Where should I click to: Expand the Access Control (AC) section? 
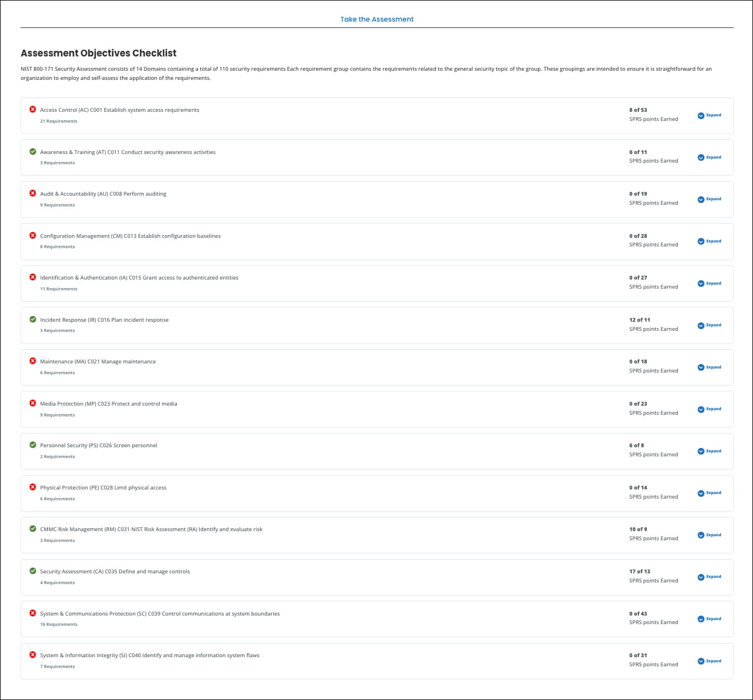[x=709, y=115]
